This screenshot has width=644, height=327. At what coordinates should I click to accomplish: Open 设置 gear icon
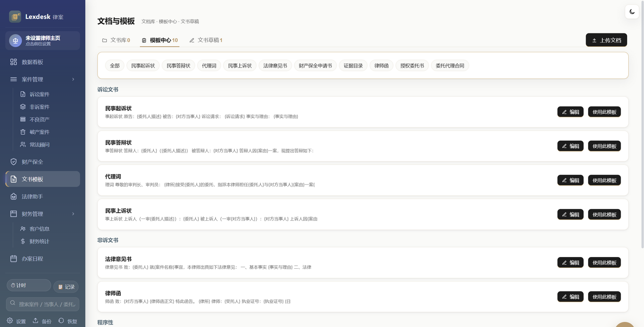[x=10, y=321]
